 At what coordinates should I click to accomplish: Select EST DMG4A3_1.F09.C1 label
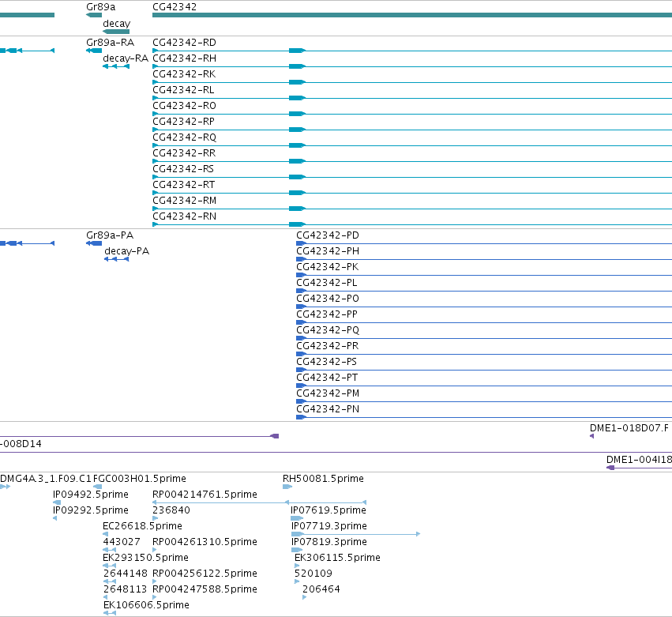coord(46,479)
